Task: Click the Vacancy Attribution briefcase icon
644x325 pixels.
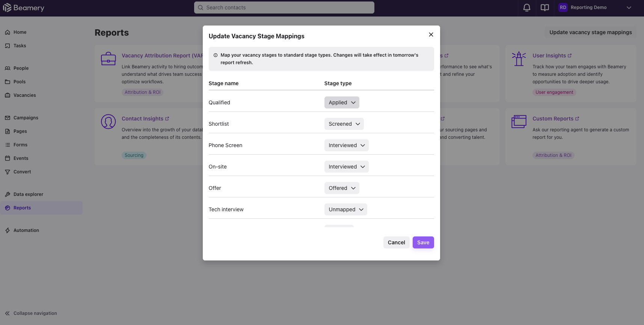Action: [x=108, y=59]
